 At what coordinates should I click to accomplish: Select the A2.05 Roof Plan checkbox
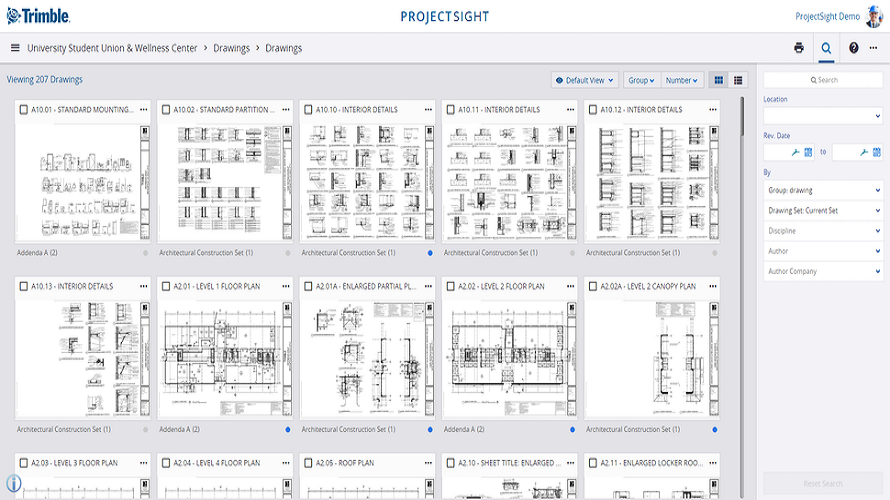click(x=308, y=463)
